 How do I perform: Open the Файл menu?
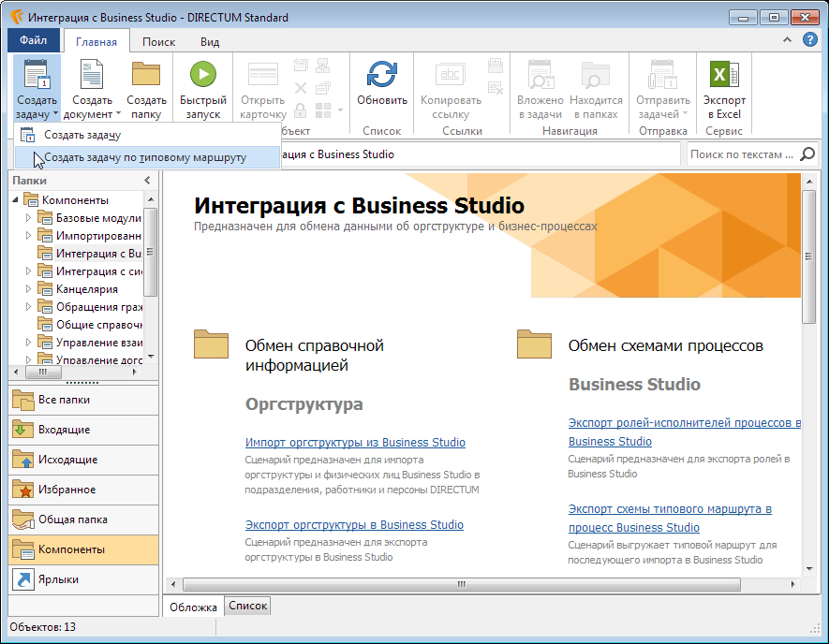(34, 40)
